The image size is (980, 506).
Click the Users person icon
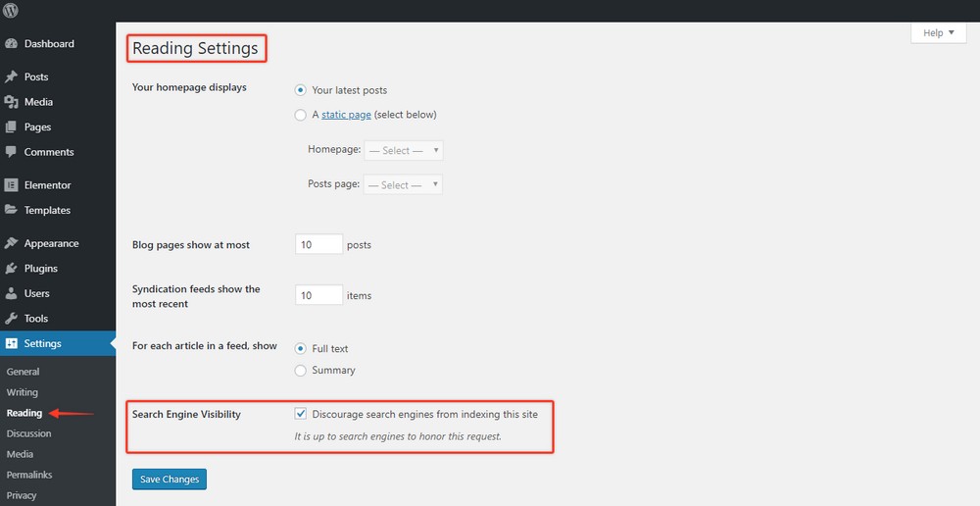[11, 293]
